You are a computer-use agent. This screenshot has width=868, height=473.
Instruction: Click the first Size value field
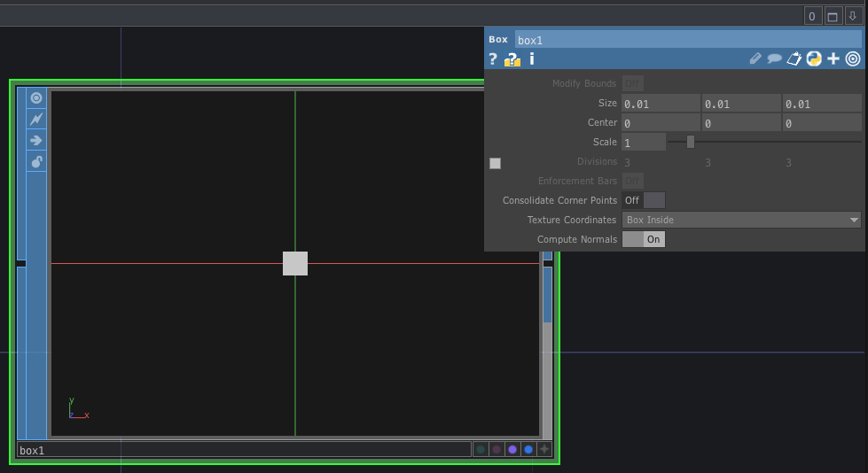point(661,104)
